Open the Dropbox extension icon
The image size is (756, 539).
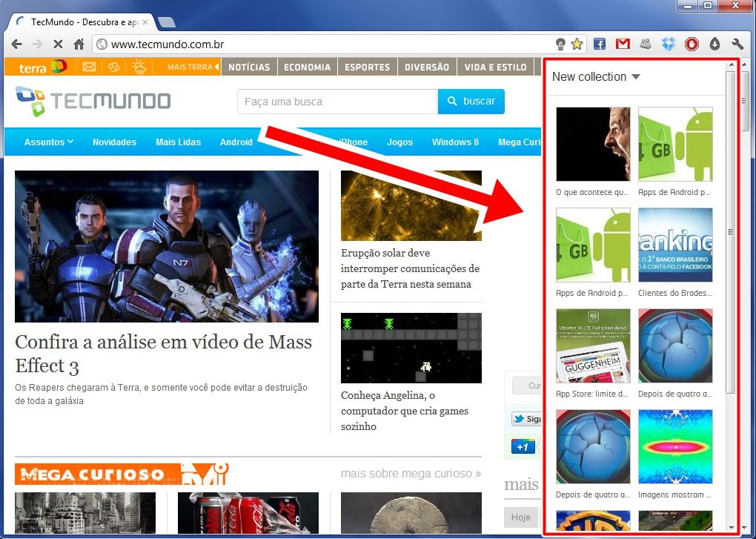[x=669, y=44]
